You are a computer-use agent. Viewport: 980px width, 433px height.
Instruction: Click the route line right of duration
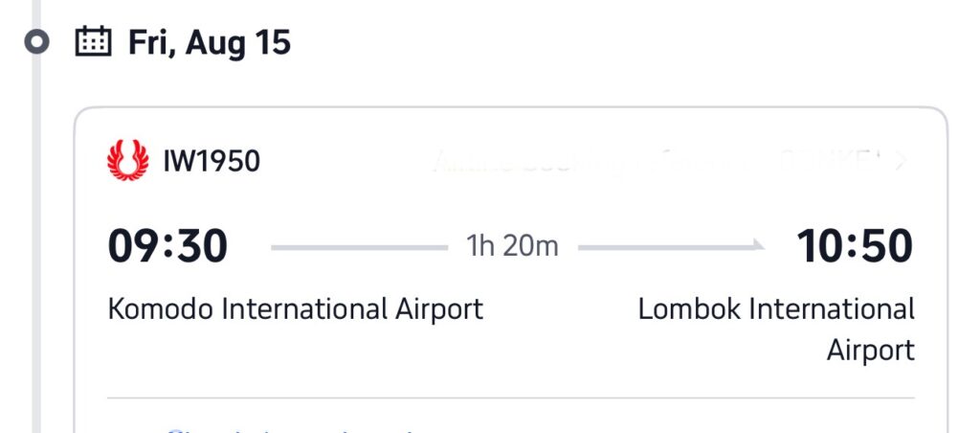[671, 248]
